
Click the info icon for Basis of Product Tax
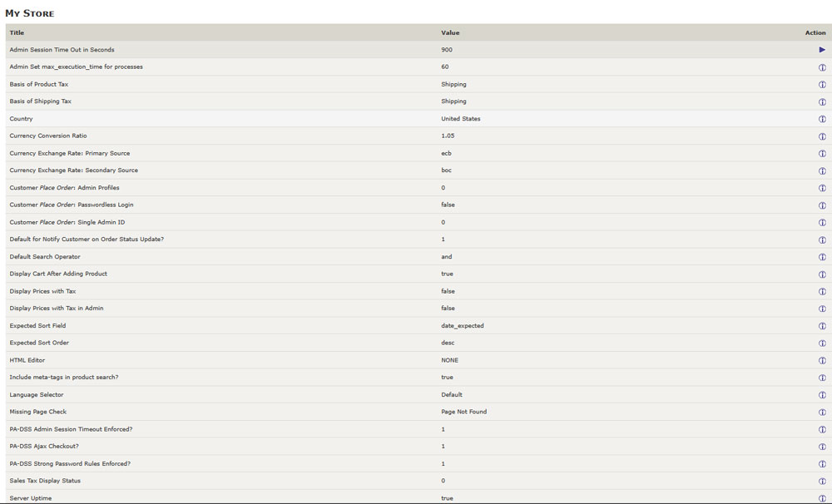(x=821, y=84)
